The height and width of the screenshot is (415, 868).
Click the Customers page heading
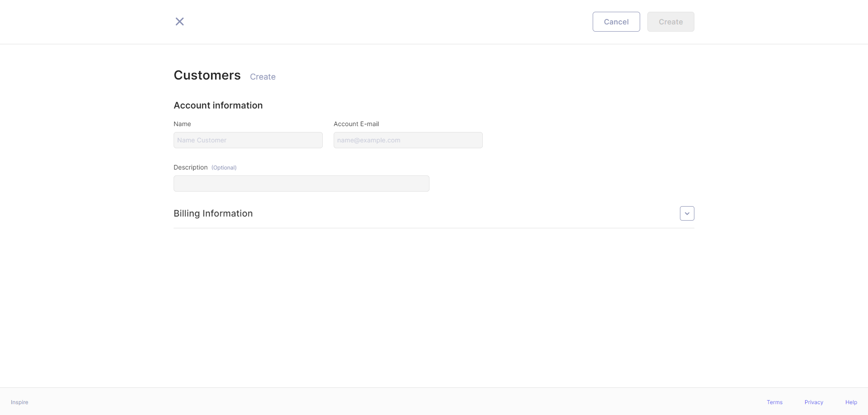207,75
